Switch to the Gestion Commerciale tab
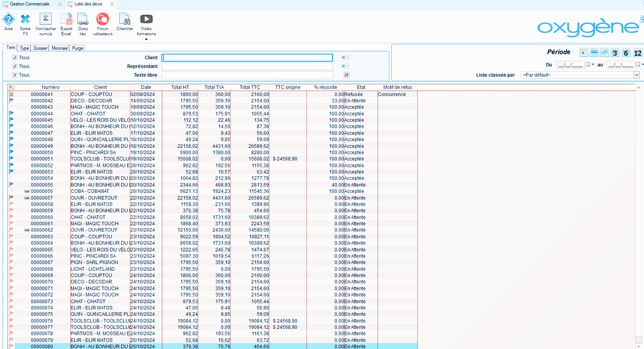644x349 pixels. coord(29,4)
